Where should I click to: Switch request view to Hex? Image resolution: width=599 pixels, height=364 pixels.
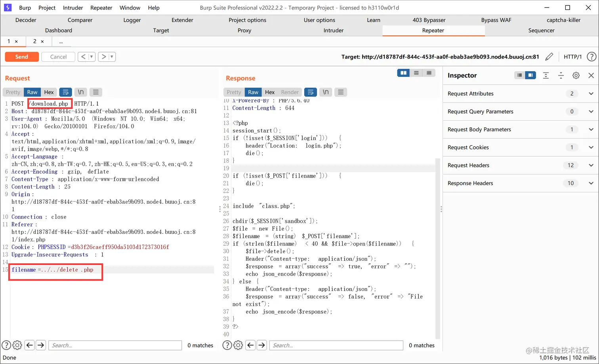pyautogui.click(x=49, y=92)
